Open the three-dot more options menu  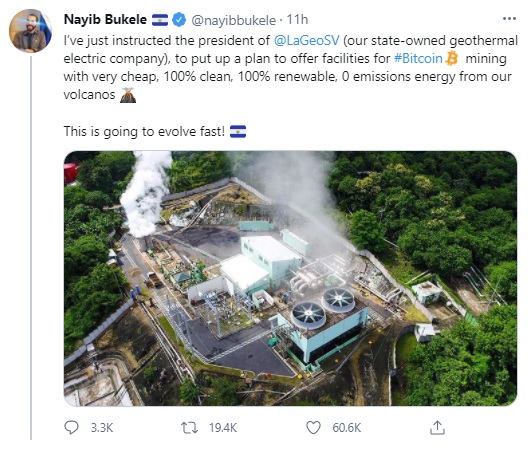(x=509, y=19)
